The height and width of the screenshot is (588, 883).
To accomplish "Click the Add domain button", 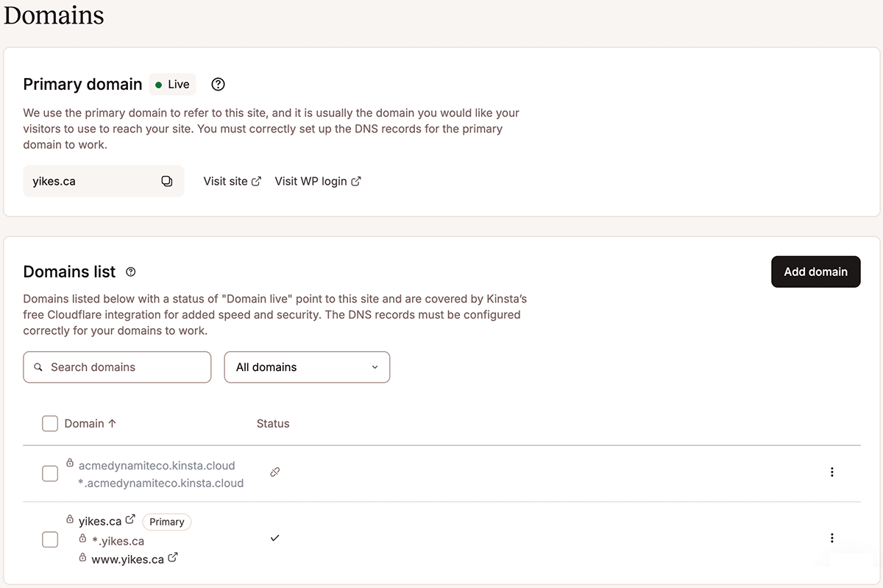I will (815, 272).
